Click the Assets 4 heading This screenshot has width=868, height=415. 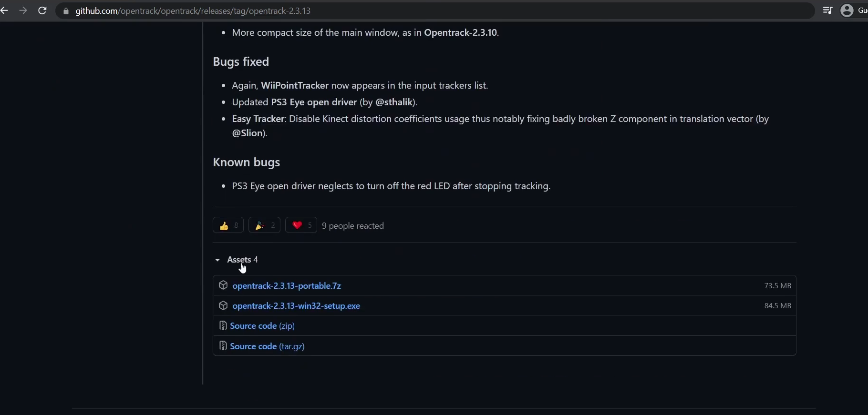pos(243,260)
